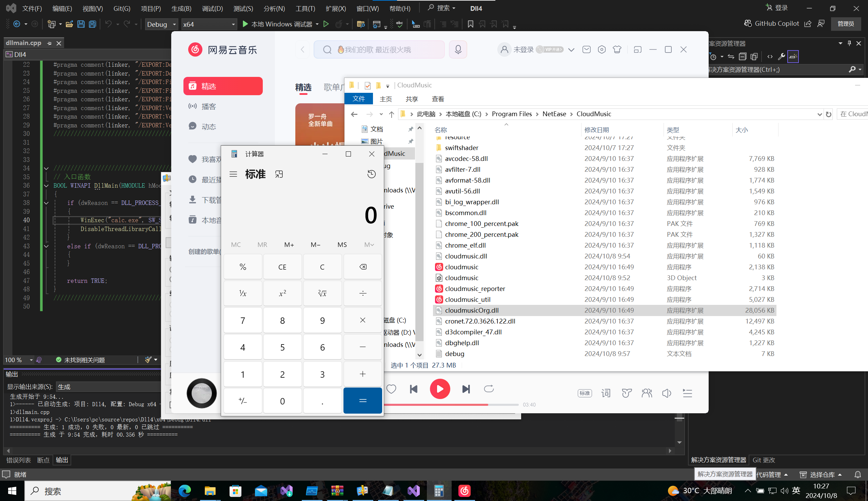Open calculator hamburger navigation menu
This screenshot has width=868, height=501.
point(233,174)
